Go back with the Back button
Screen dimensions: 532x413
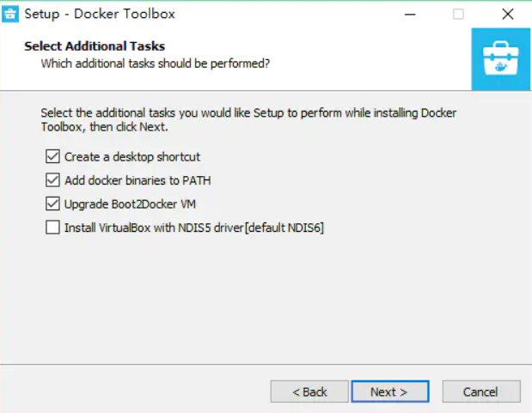[x=309, y=392]
